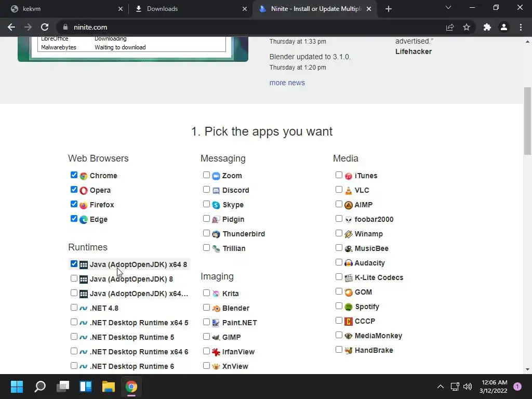Click the HandBrake app icon
Image resolution: width=532 pixels, height=399 pixels.
349,350
